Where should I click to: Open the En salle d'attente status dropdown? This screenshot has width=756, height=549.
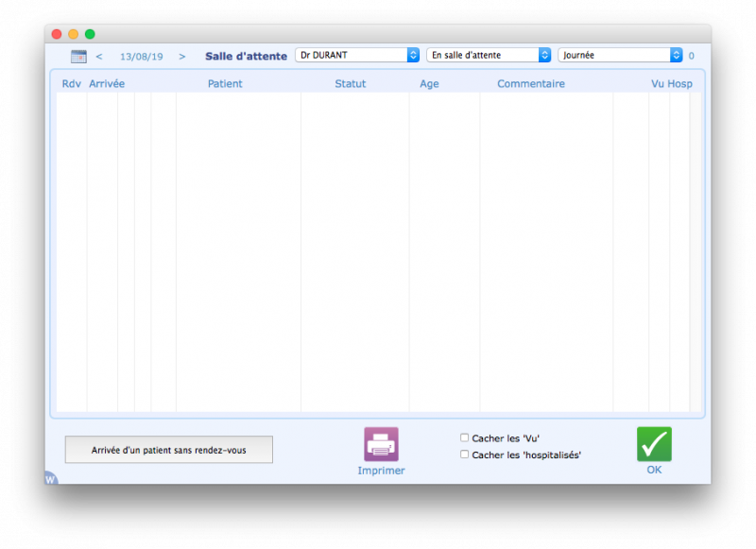[x=489, y=55]
